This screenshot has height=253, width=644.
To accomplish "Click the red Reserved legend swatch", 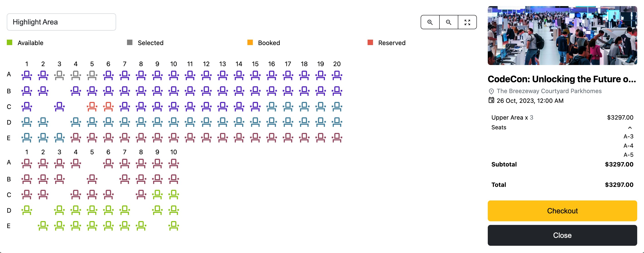I will point(370,42).
